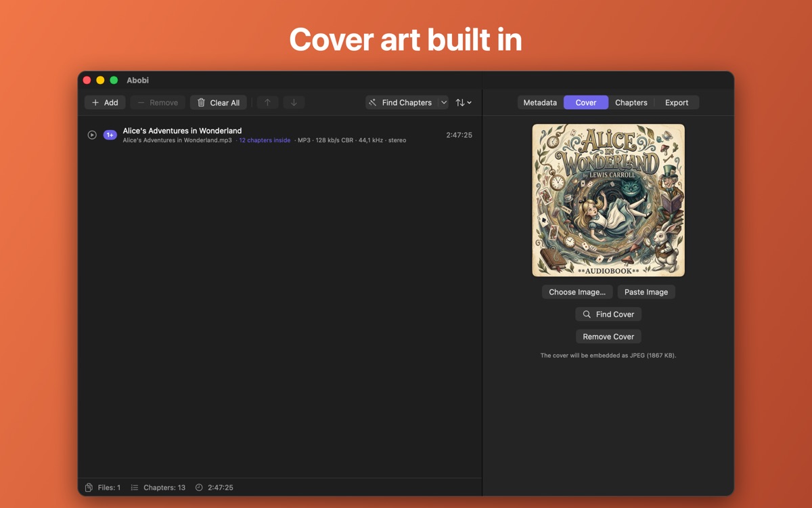The width and height of the screenshot is (812, 508).
Task: Click the Chapters: 13 list icon
Action: pyautogui.click(x=135, y=488)
